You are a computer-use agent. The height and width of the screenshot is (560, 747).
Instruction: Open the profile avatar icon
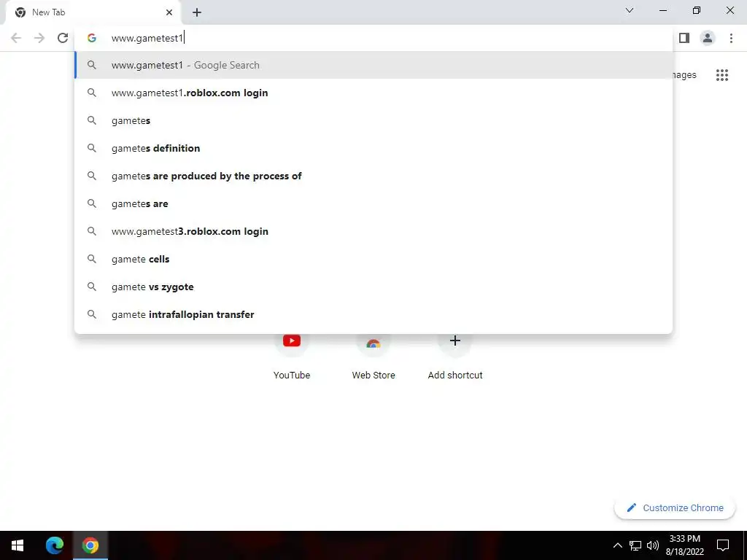tap(708, 38)
